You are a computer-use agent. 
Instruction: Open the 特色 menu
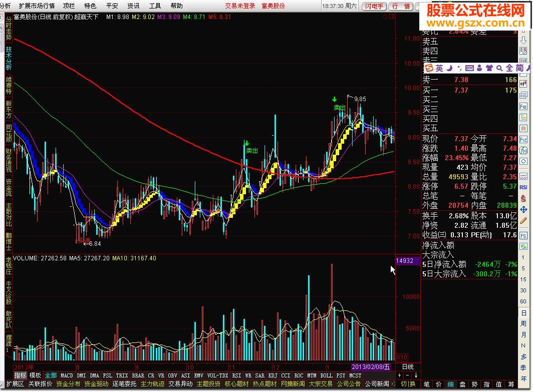90,6
